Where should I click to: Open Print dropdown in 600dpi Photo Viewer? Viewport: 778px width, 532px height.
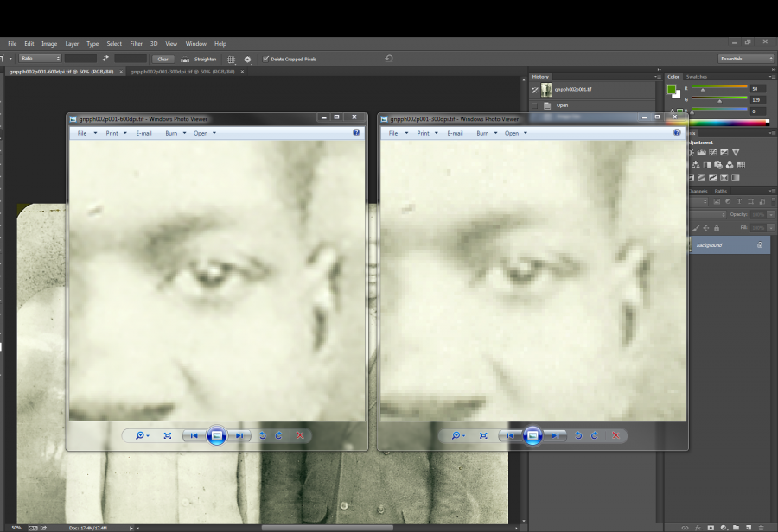tap(116, 133)
